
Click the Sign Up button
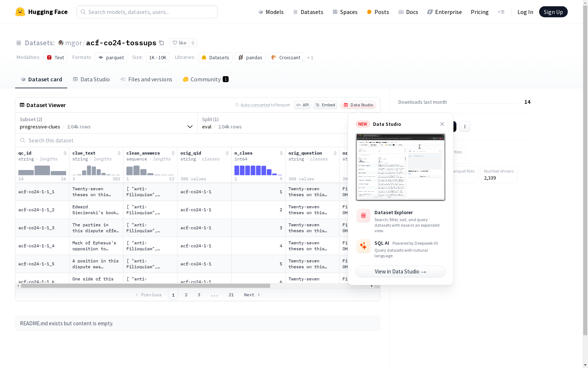click(553, 12)
